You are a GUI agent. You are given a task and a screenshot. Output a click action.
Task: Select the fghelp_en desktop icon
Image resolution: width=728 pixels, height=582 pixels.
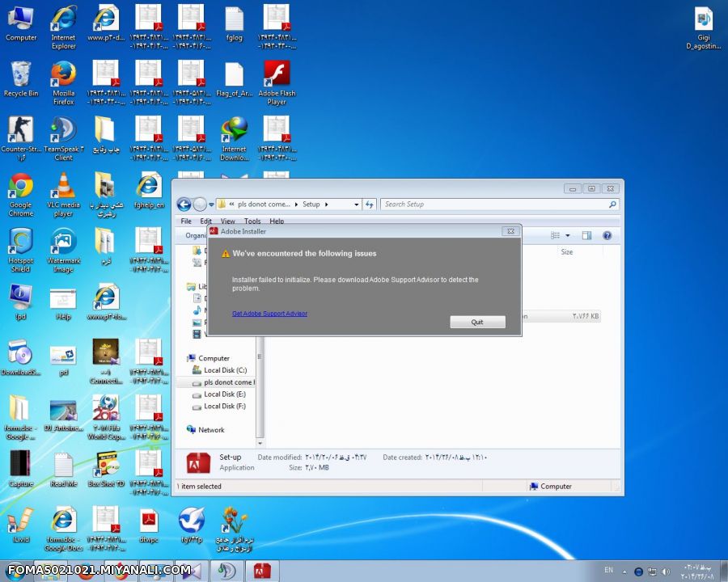pos(149,190)
